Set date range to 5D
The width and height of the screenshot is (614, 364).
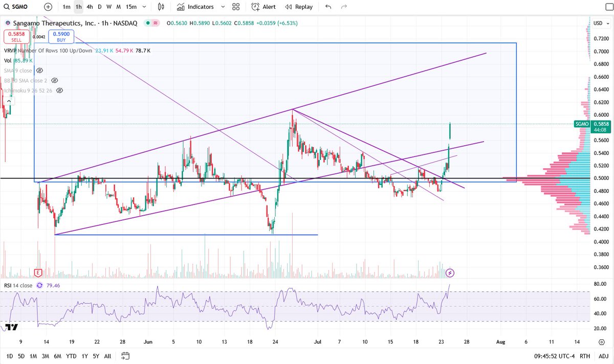click(x=21, y=356)
